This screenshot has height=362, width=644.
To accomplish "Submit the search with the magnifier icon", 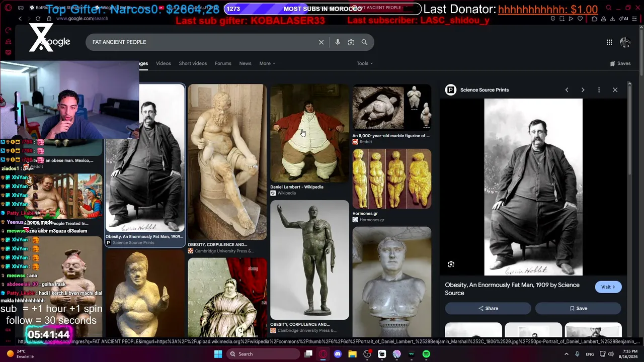I will [x=364, y=42].
